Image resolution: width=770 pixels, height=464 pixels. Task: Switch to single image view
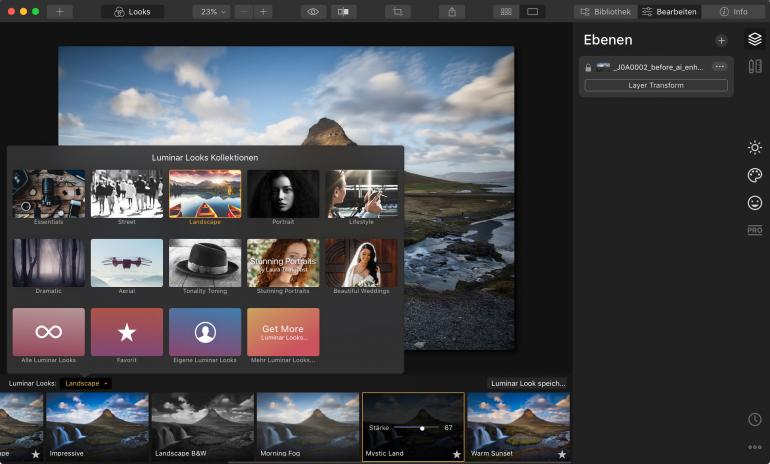point(532,12)
